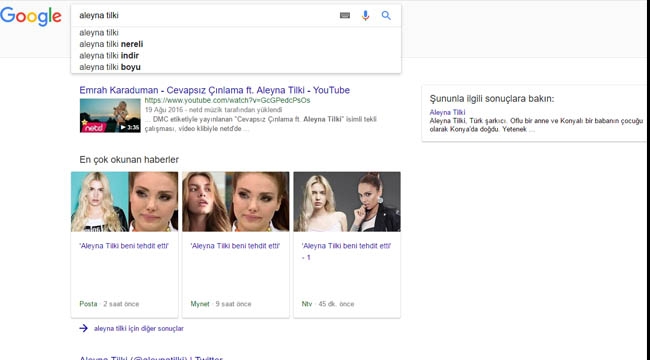The width and height of the screenshot is (650, 360).
Task: Click the 'En çok okunan haberler' heading
Action: pyautogui.click(x=129, y=160)
